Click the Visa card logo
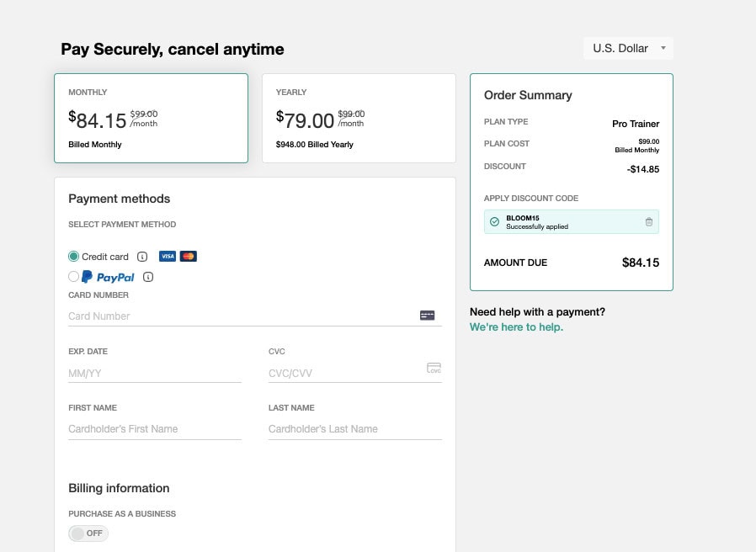This screenshot has height=552, width=756. coord(167,257)
